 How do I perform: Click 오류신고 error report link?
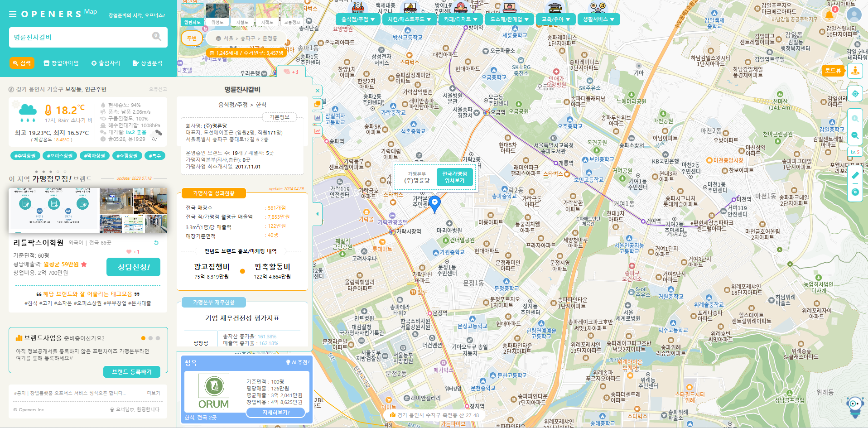click(x=158, y=89)
